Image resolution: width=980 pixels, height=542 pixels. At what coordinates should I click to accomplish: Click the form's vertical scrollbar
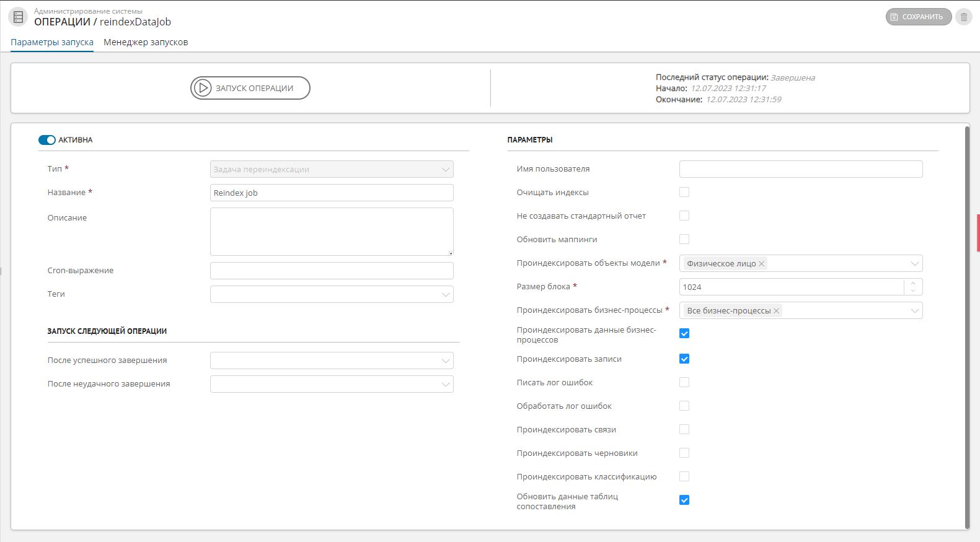pos(967,327)
